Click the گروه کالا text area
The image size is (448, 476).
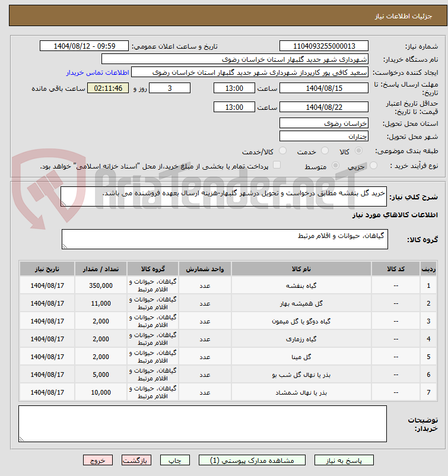(225, 239)
